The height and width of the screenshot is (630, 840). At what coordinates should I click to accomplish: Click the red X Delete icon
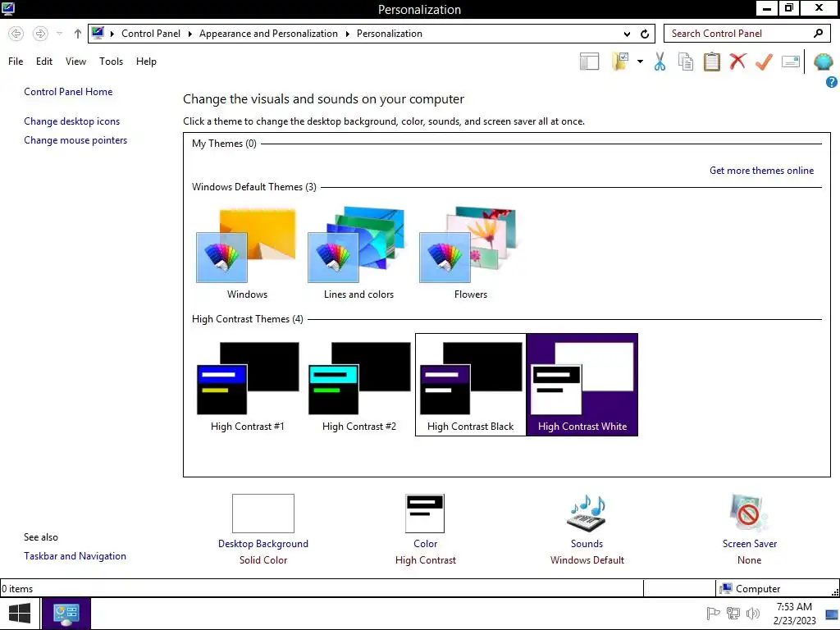pos(737,62)
